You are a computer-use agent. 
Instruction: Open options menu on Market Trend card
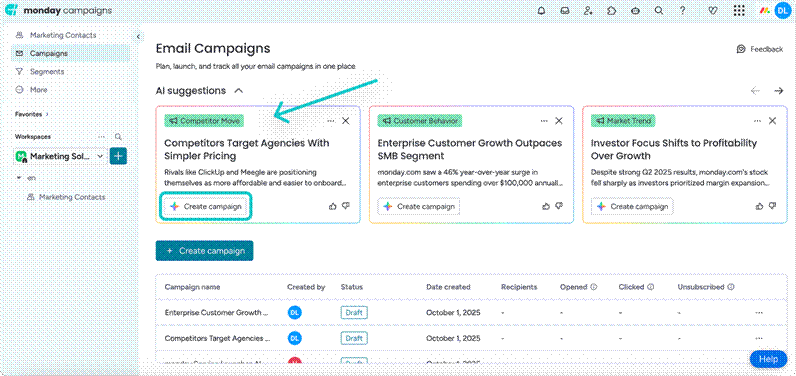pos(757,121)
